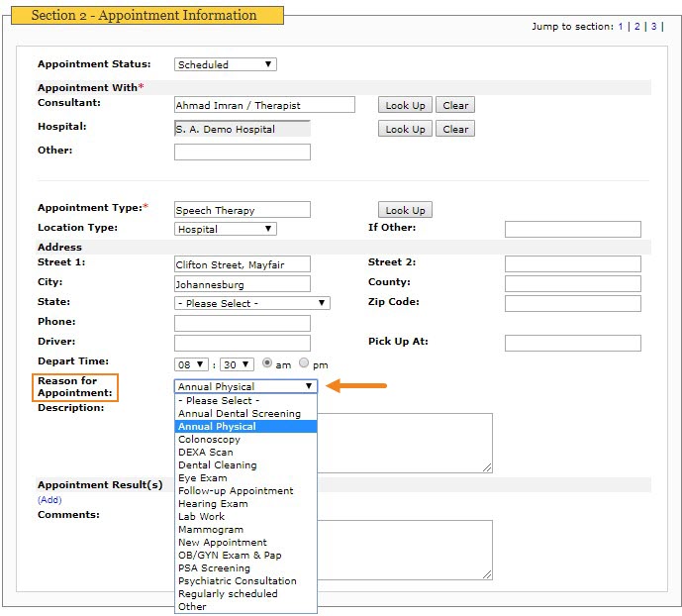Clear the Consultant field
This screenshot has height=616, width=682.
pyautogui.click(x=455, y=105)
